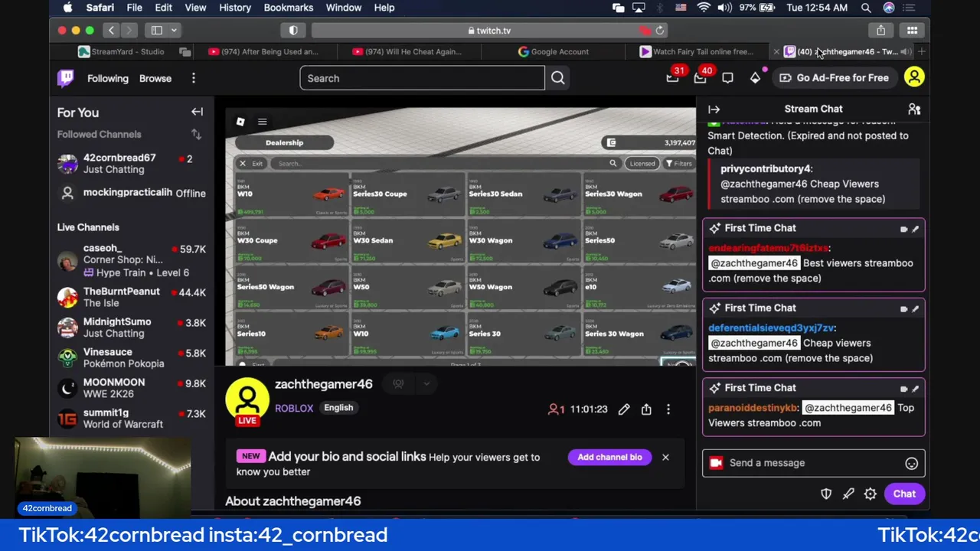Open the Bookmarks menu

[289, 8]
